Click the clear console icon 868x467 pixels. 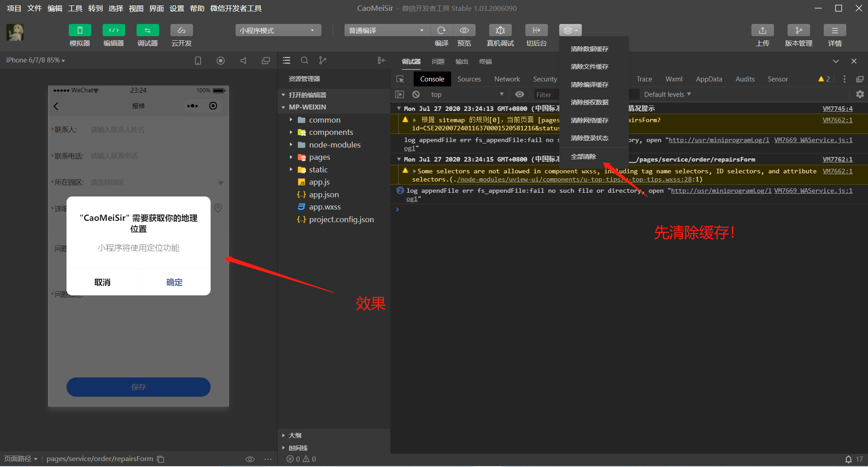(416, 95)
